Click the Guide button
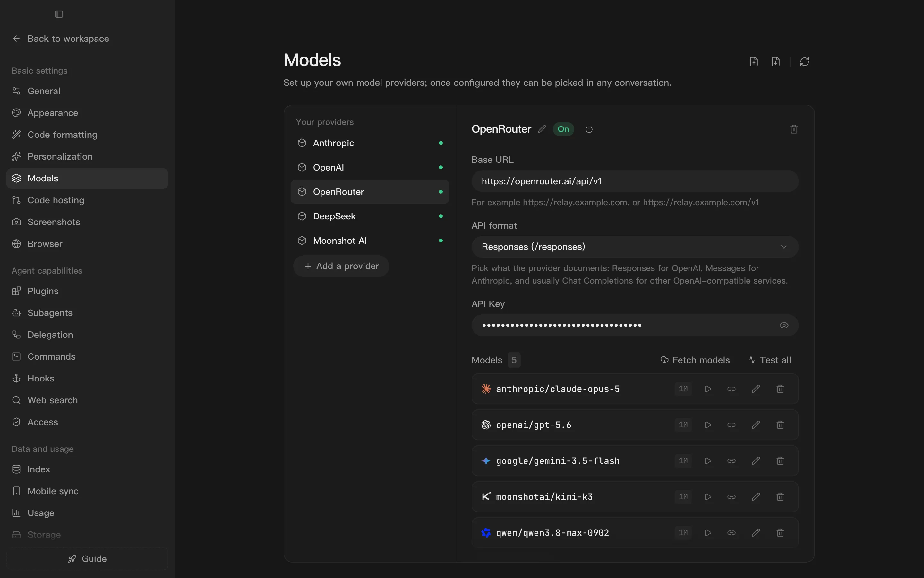924x578 pixels. [87, 559]
